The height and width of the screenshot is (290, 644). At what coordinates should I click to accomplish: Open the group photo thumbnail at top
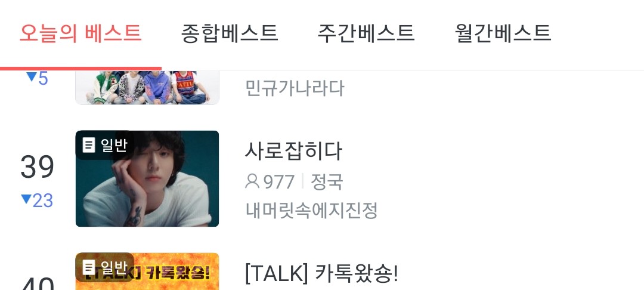point(147,88)
